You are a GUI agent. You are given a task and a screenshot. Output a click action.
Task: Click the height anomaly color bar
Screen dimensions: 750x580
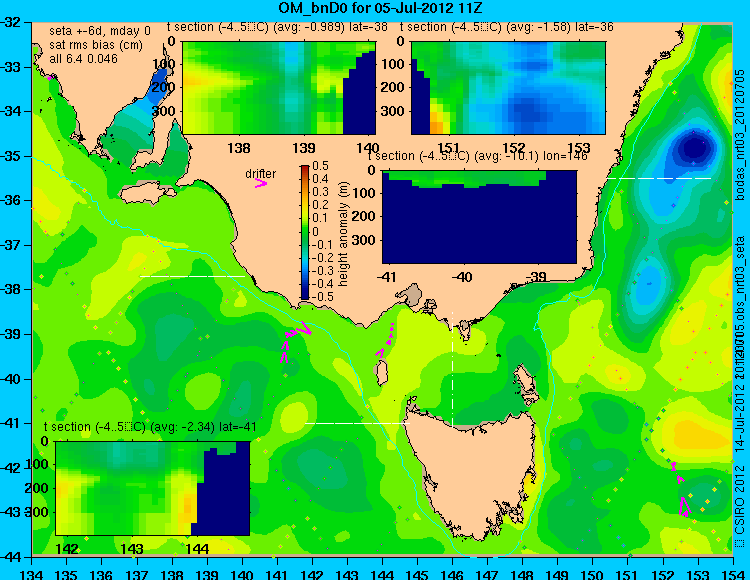pos(305,232)
